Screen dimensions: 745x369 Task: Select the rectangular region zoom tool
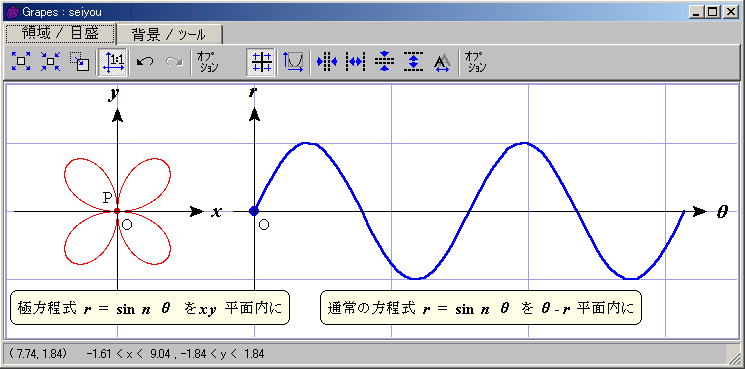click(x=79, y=62)
